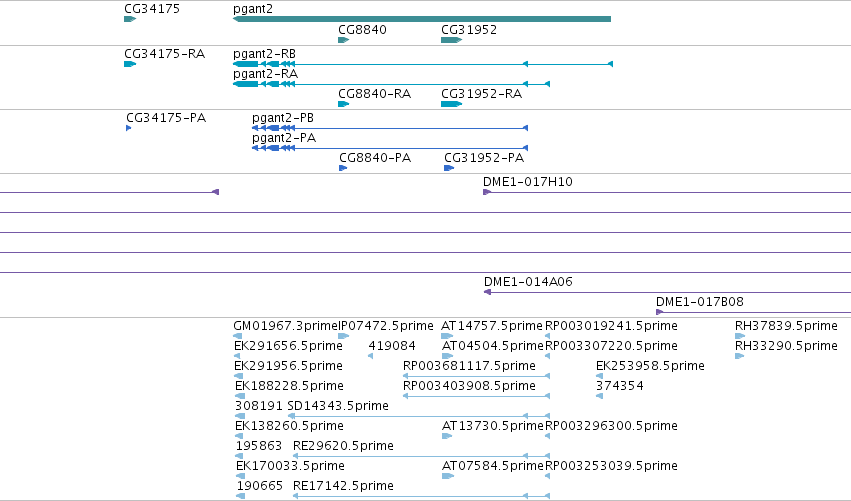Image resolution: width=851 pixels, height=501 pixels.
Task: Select transcript pgant2-RA label
Action: [265, 73]
